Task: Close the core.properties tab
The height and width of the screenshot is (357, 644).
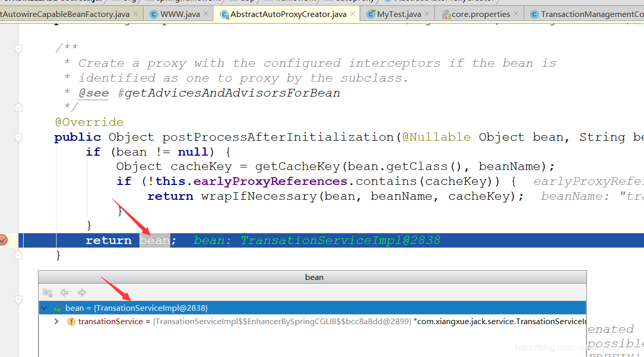Action: 516,14
